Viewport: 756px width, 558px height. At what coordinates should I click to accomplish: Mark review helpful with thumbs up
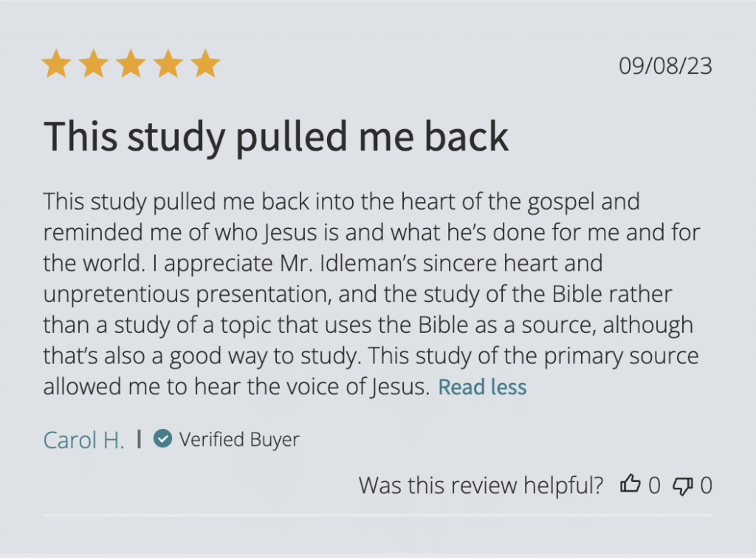coord(630,485)
